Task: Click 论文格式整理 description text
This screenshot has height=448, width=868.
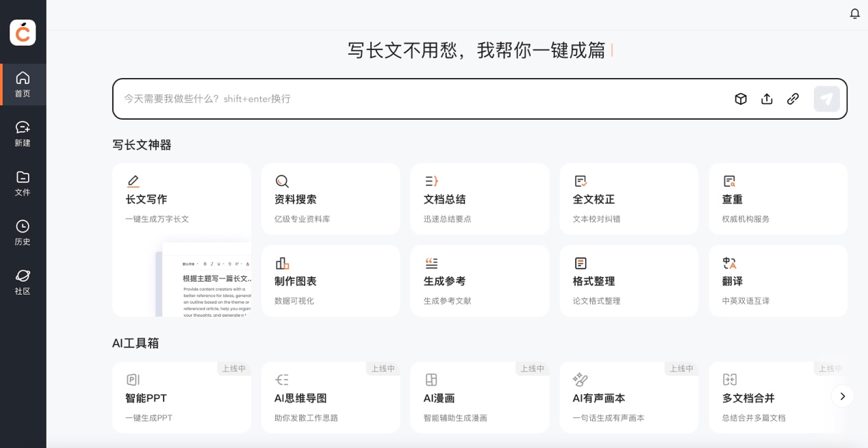Action: pyautogui.click(x=596, y=301)
